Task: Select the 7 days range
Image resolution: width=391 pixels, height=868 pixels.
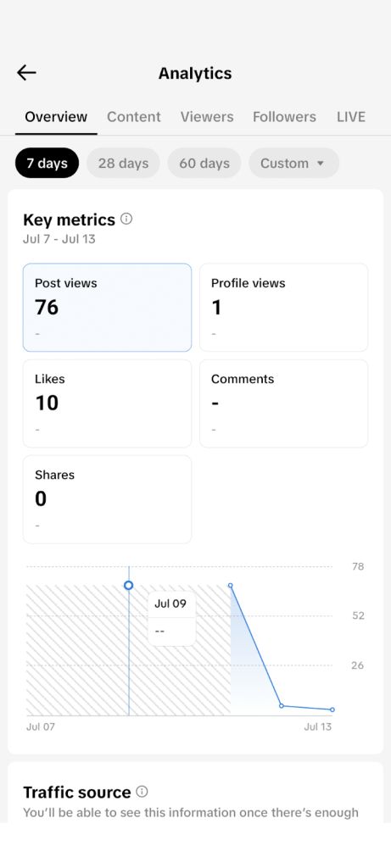Action: (47, 164)
